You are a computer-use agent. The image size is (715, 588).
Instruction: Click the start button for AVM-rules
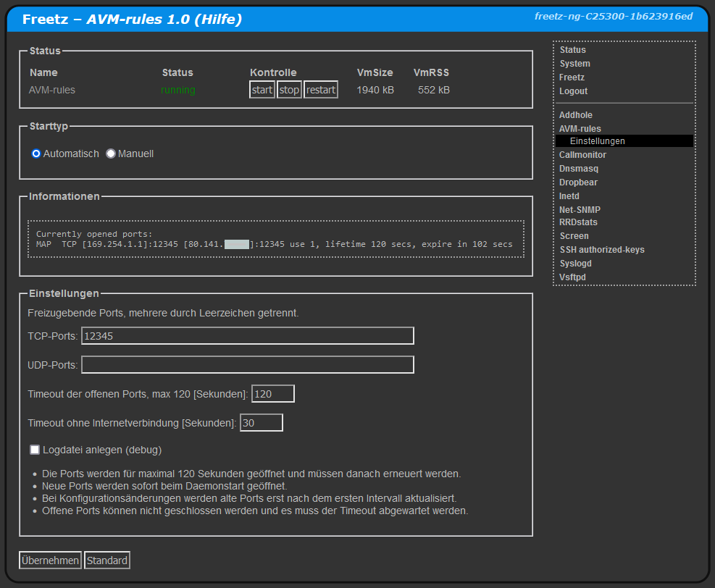coord(262,90)
